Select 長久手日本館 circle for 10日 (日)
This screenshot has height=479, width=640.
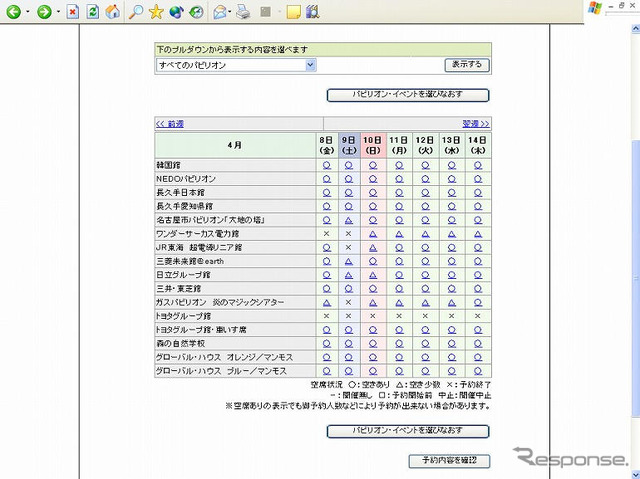pos(373,193)
